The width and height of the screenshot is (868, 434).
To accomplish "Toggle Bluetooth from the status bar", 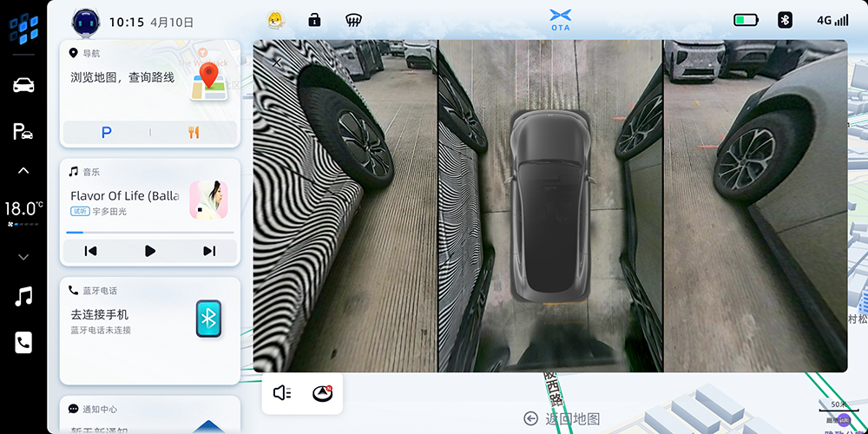I will coord(785,20).
